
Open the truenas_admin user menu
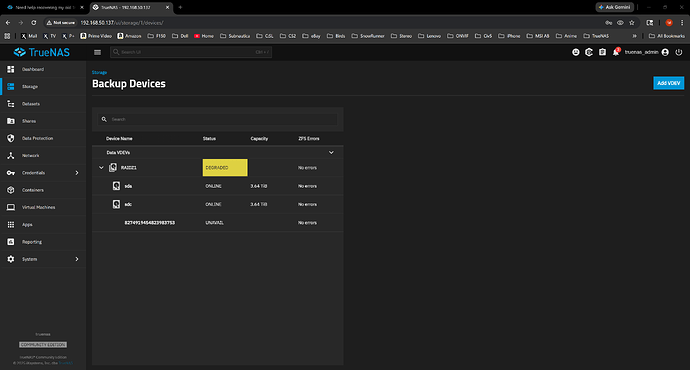(x=646, y=52)
